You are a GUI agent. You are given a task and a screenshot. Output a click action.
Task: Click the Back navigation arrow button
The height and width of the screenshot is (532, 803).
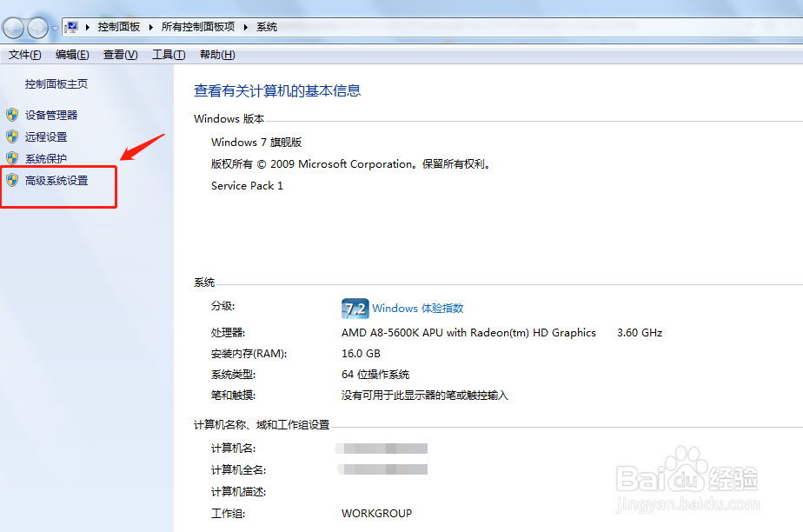tap(14, 28)
